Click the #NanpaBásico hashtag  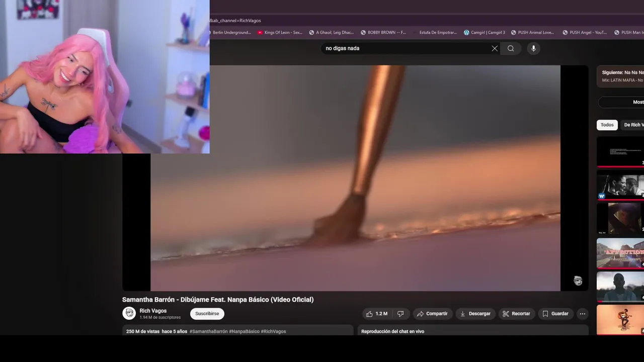pyautogui.click(x=244, y=332)
